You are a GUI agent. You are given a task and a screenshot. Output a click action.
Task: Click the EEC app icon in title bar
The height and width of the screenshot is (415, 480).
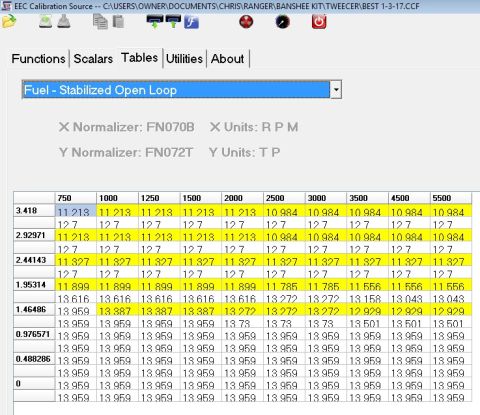coord(6,6)
